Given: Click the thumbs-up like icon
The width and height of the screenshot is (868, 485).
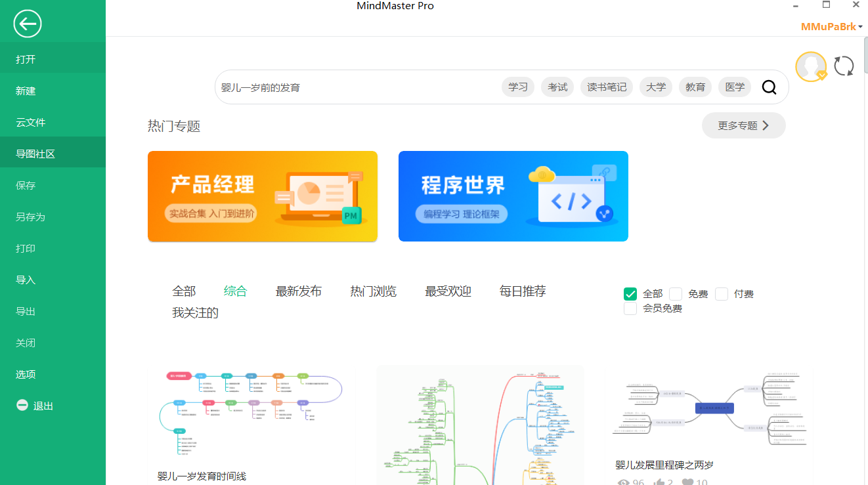Looking at the screenshot, I should 659,483.
